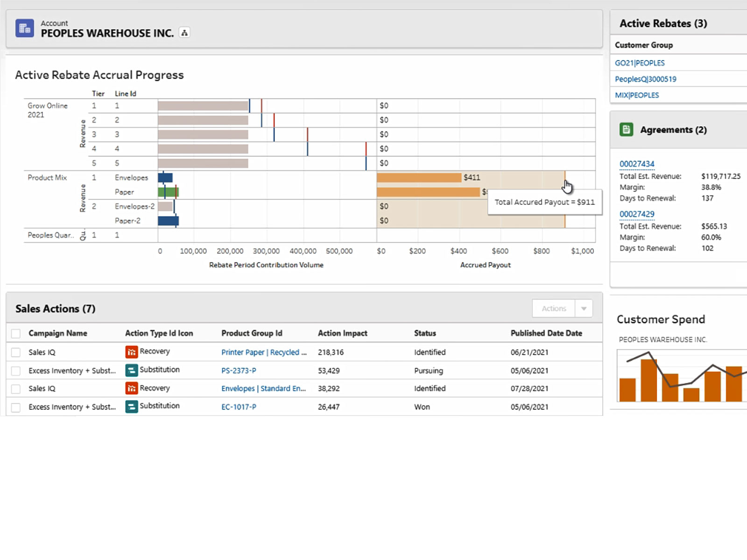The width and height of the screenshot is (747, 560).
Task: Click the Total Accured Payout tooltip
Action: [x=544, y=202]
